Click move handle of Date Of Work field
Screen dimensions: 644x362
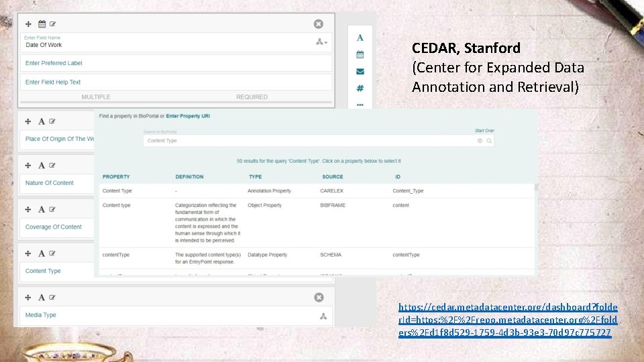click(28, 24)
